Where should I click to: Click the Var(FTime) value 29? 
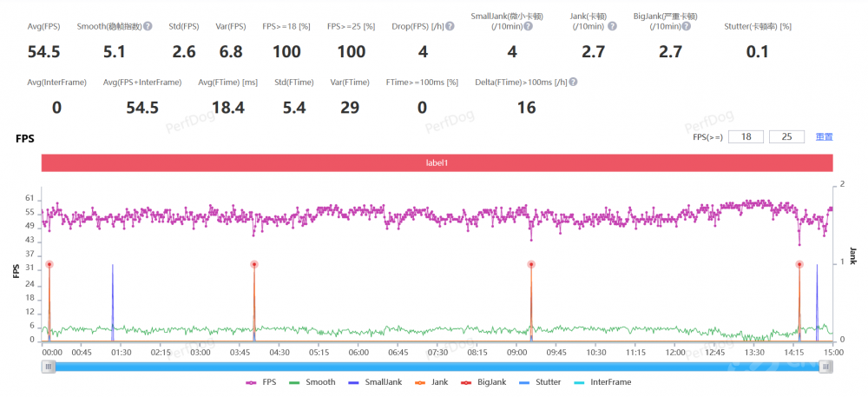coord(350,108)
